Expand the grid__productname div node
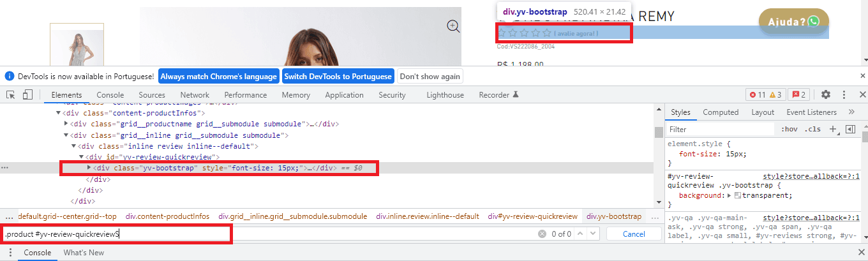The height and width of the screenshot is (261, 868). point(66,124)
